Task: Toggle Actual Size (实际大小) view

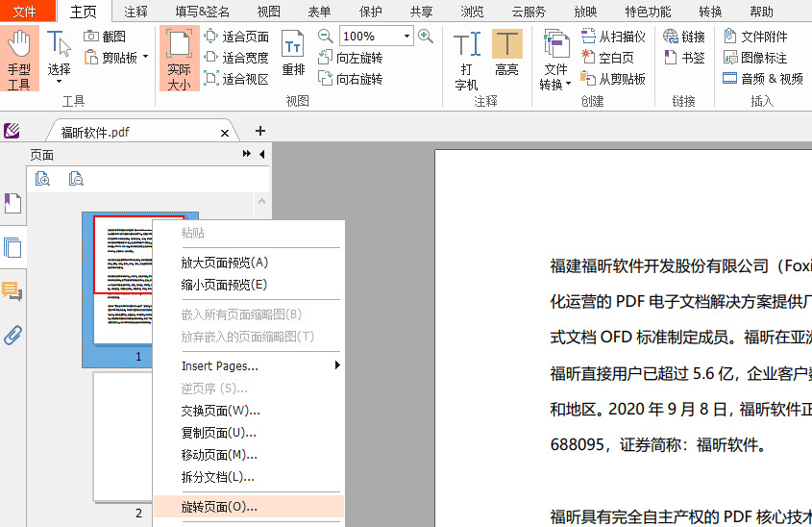Action: [x=179, y=58]
